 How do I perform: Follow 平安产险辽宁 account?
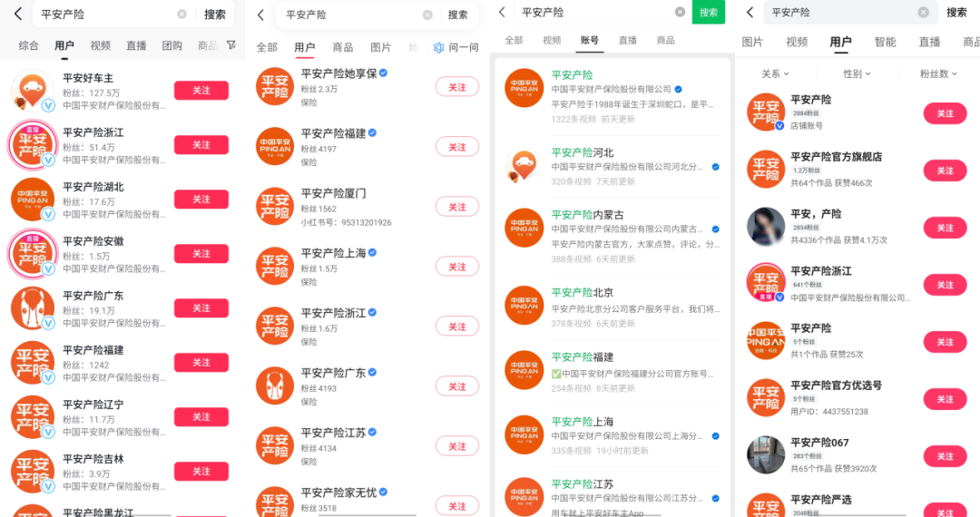click(201, 417)
